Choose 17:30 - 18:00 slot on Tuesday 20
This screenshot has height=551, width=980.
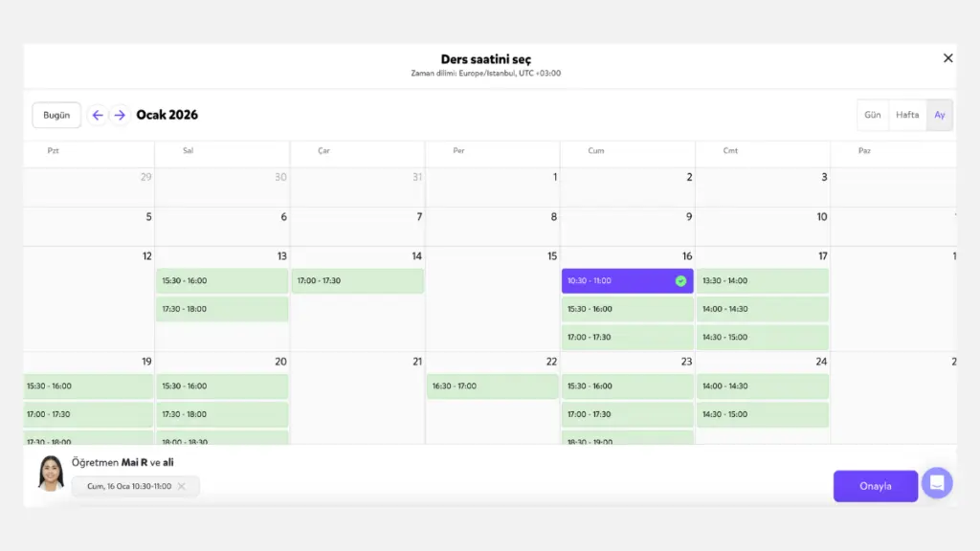tap(222, 414)
